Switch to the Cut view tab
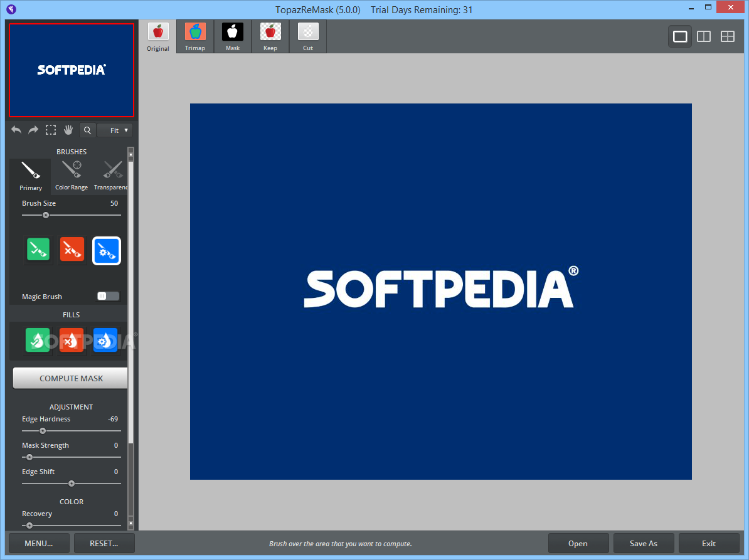This screenshot has height=560, width=749. (x=308, y=37)
